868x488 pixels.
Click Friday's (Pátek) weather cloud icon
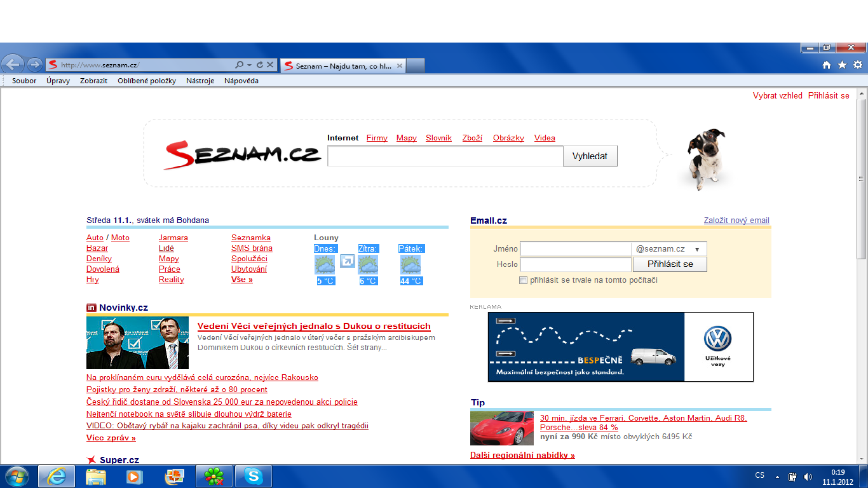click(410, 265)
